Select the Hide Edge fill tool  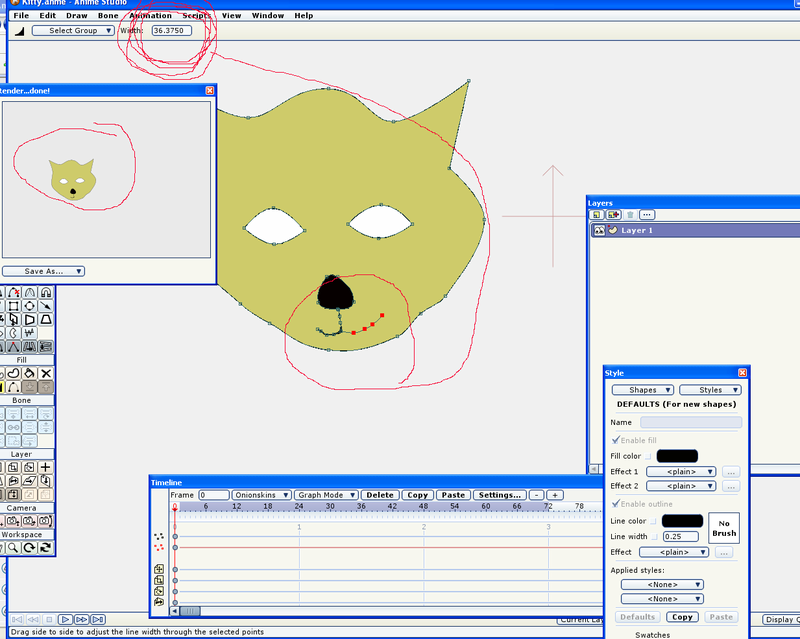pyautogui.click(x=14, y=387)
